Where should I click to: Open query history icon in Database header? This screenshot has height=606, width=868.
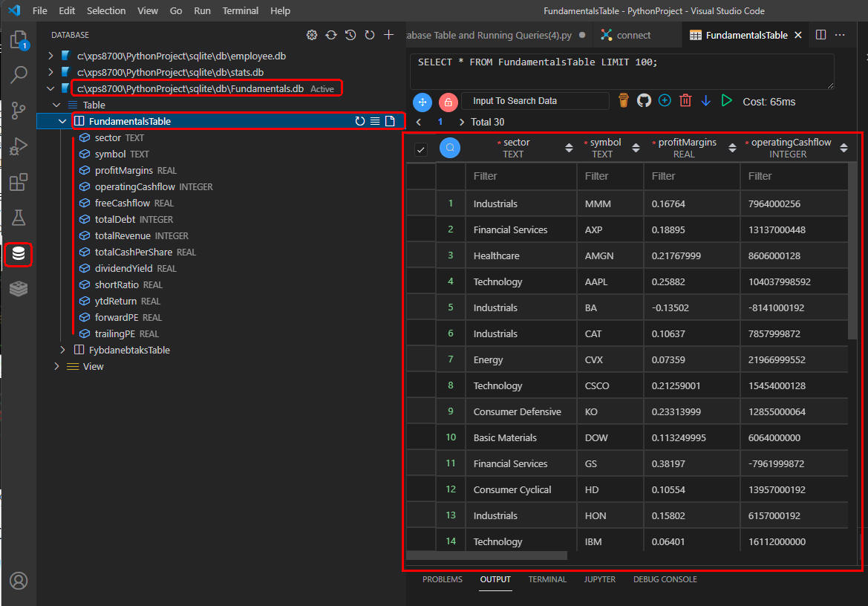(350, 35)
